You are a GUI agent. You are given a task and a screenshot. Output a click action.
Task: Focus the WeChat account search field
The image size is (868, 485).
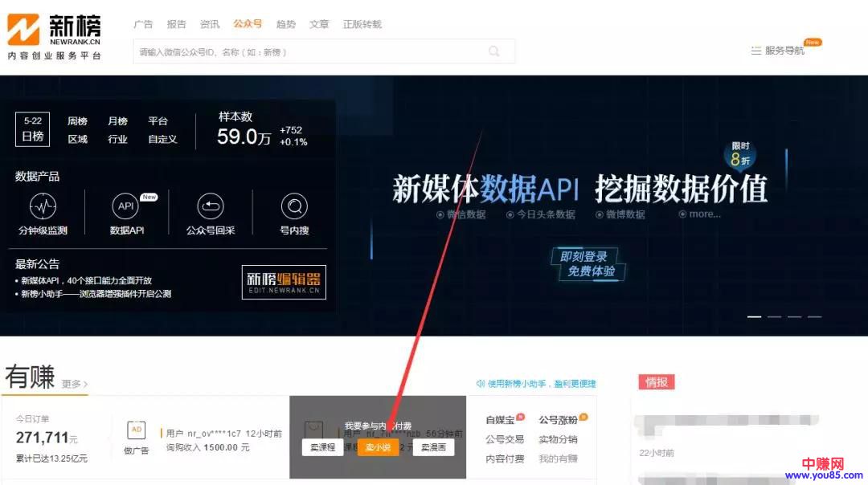coord(309,51)
